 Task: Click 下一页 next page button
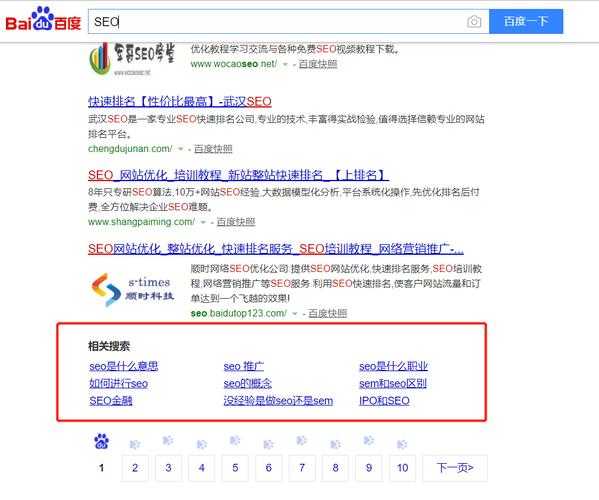[455, 468]
